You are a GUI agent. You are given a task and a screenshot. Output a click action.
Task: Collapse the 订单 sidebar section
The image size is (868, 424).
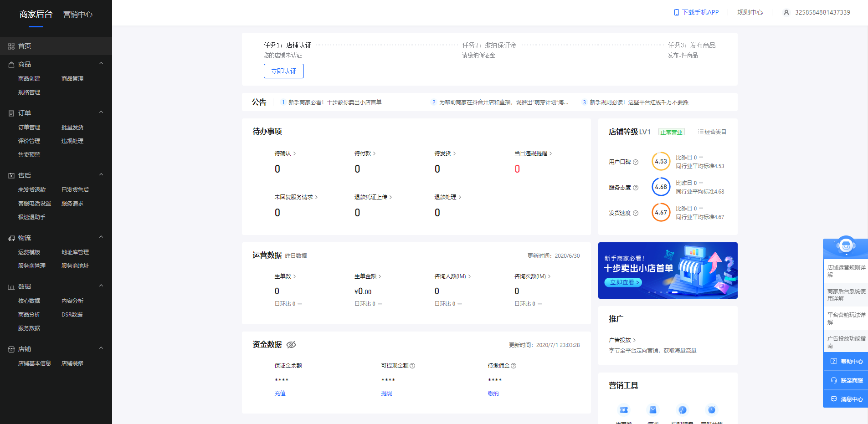coord(101,112)
